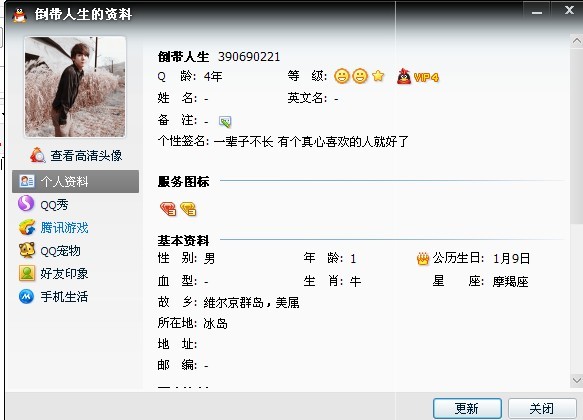
Task: Click the red diamond service icon
Action: click(x=168, y=209)
